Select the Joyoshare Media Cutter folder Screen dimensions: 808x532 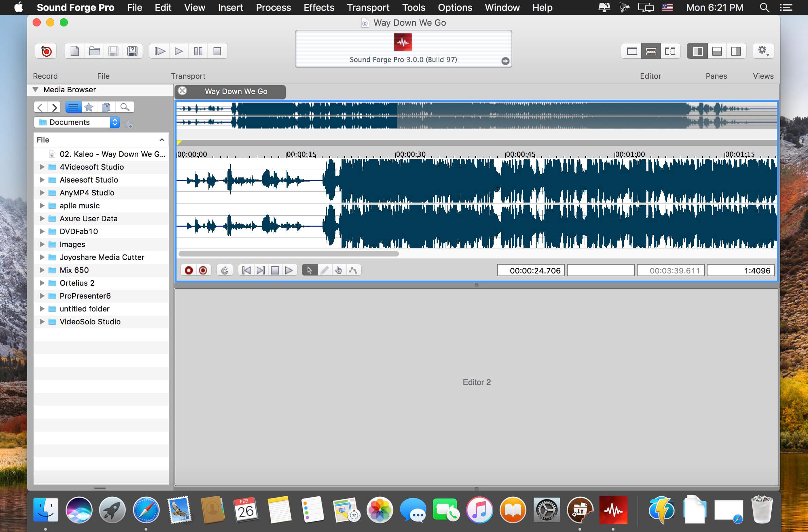pos(101,257)
